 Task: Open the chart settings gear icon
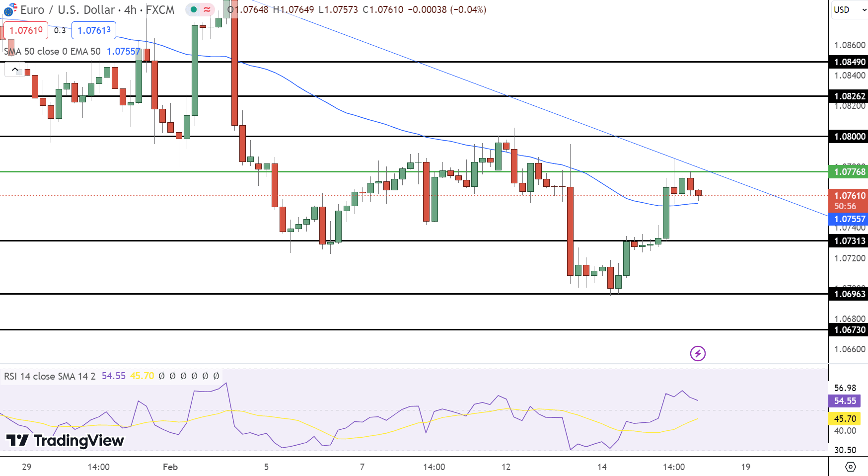point(850,467)
